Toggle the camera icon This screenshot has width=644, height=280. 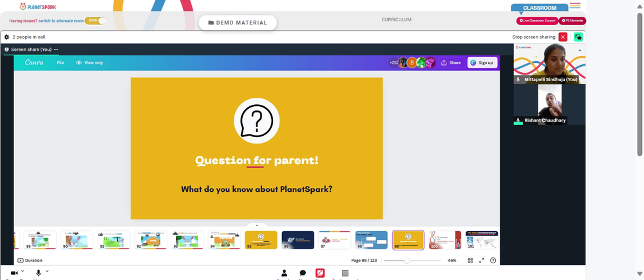[x=14, y=273]
